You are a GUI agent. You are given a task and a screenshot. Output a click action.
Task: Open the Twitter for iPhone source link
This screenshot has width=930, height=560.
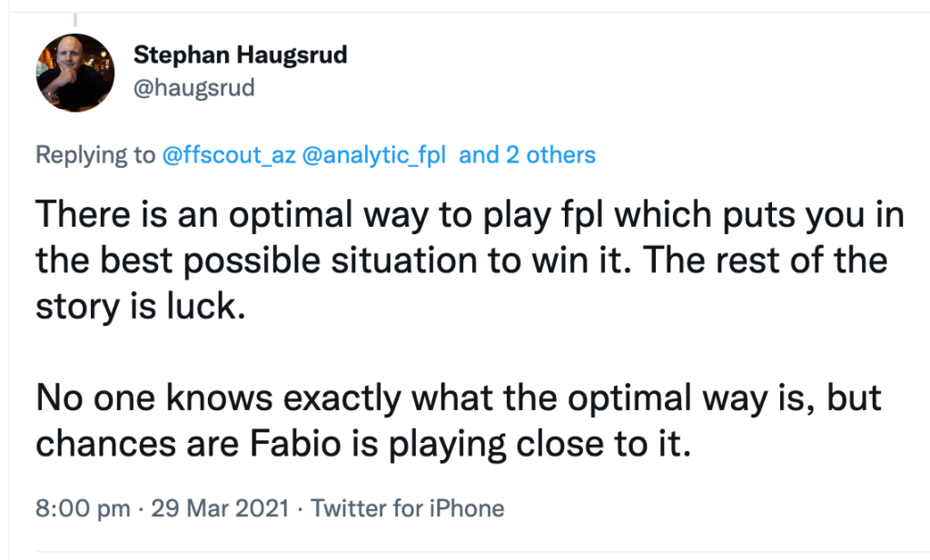pos(408,508)
